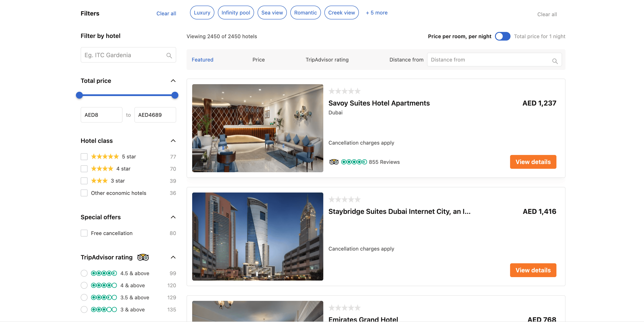
Task: Click the AED 1,416 price
Action: coord(539,212)
